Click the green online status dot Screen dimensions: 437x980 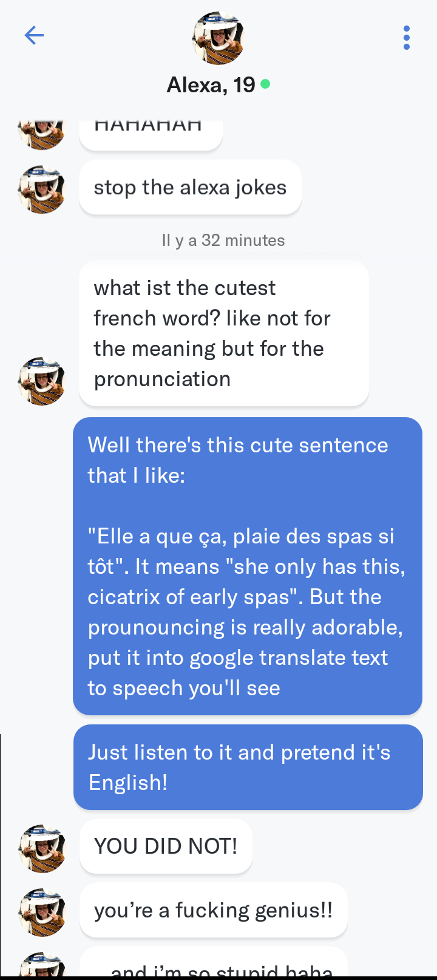click(265, 84)
